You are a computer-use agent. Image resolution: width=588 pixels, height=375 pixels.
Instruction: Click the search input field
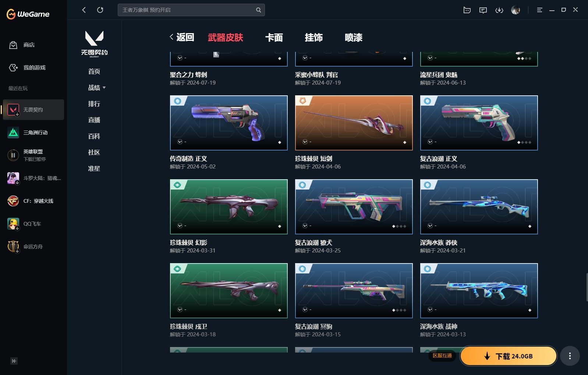point(188,10)
